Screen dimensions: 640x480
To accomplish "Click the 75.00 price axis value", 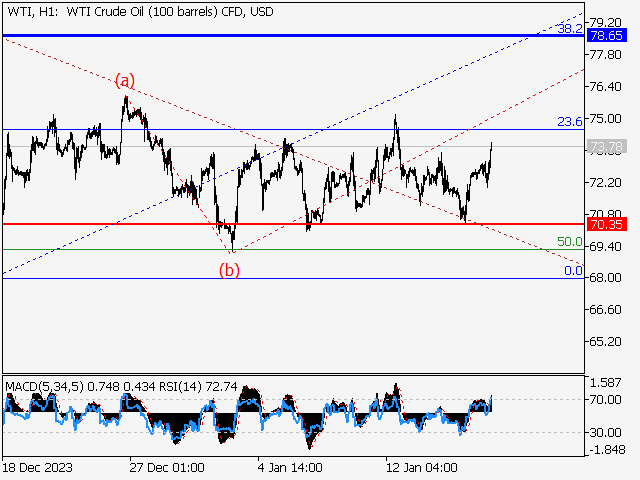I will pyautogui.click(x=605, y=118).
